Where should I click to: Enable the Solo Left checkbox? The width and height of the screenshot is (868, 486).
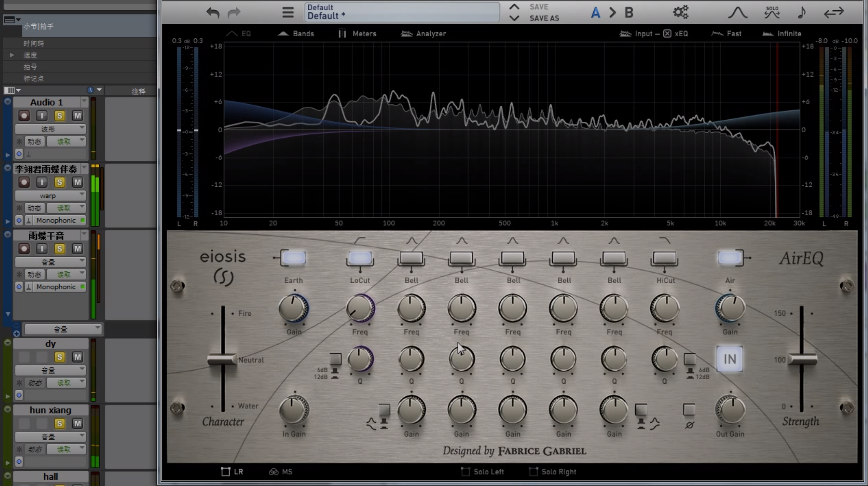point(465,471)
